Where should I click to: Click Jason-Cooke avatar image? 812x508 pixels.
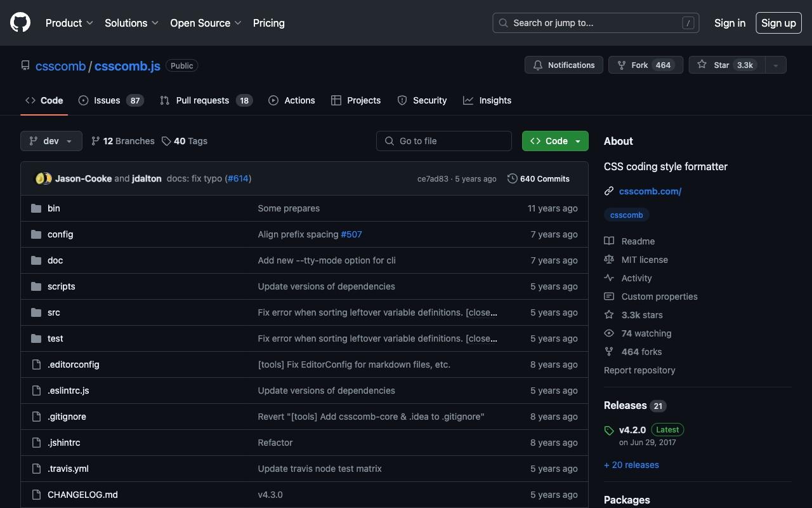pyautogui.click(x=40, y=178)
